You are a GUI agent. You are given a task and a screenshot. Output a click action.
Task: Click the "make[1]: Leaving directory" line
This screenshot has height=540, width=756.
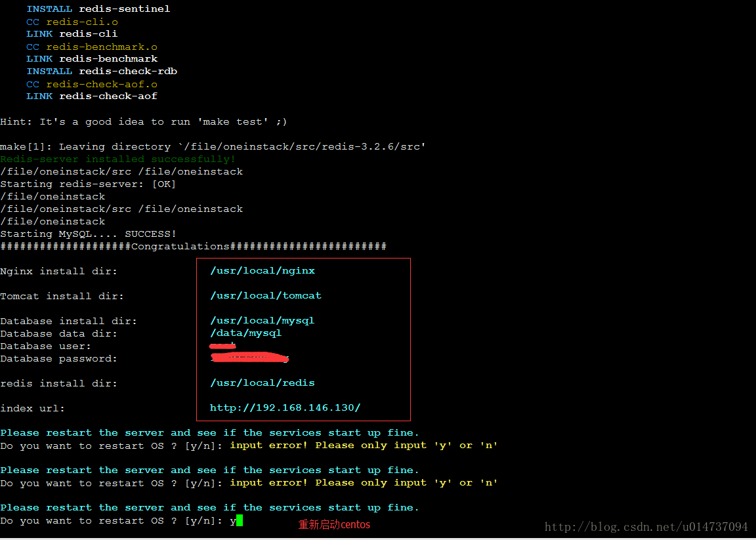pyautogui.click(x=213, y=146)
